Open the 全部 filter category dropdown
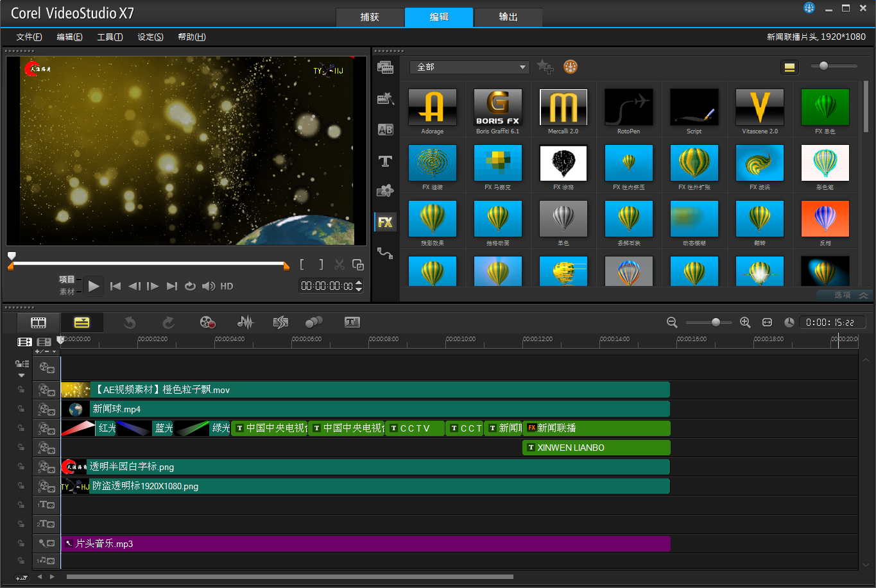Viewport: 876px width, 588px height. coord(470,67)
